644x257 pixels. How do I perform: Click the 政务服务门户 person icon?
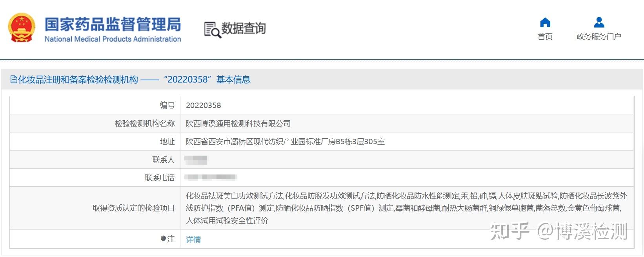point(599,22)
